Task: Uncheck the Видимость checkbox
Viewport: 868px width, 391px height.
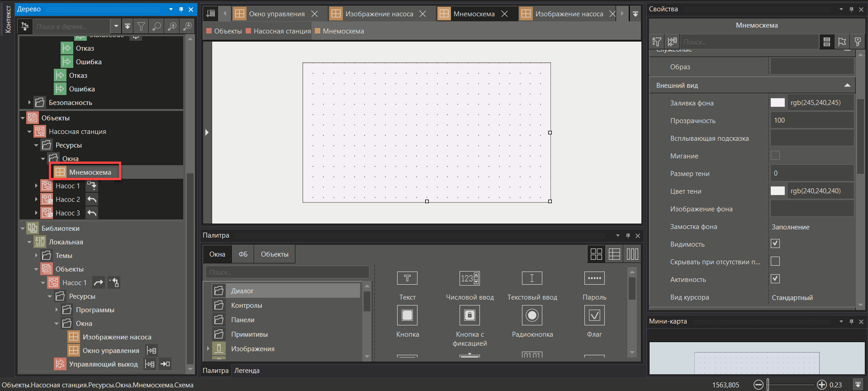Action: [775, 244]
